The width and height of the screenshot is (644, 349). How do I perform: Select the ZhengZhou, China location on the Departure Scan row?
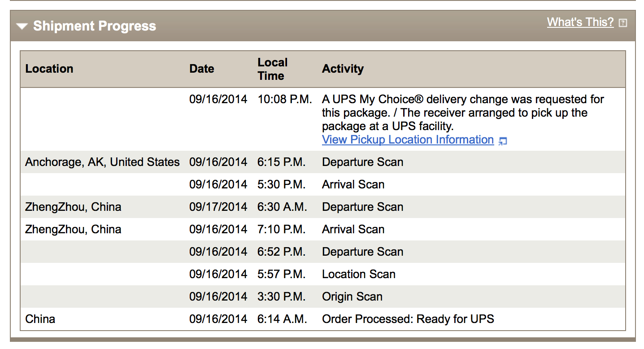point(73,207)
